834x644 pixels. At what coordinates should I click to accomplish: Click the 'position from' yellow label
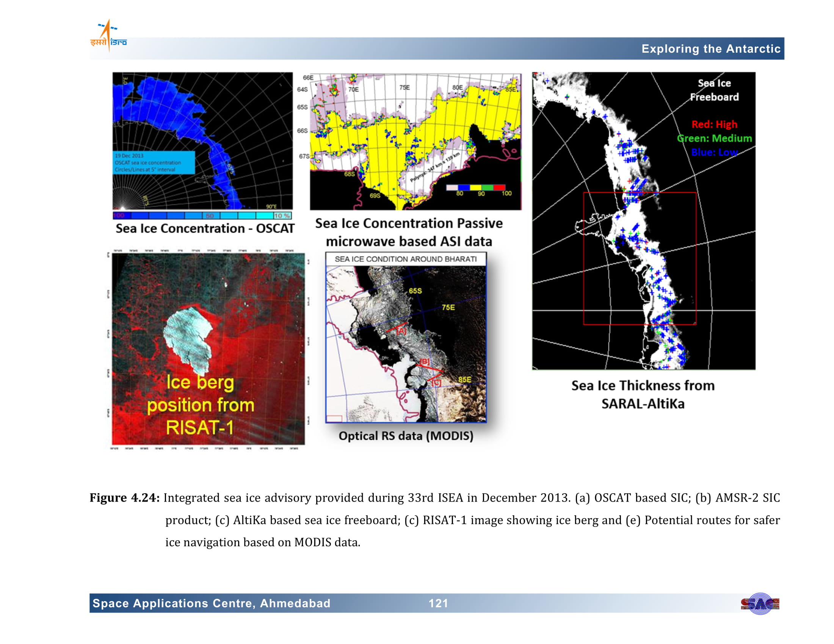pyautogui.click(x=201, y=405)
